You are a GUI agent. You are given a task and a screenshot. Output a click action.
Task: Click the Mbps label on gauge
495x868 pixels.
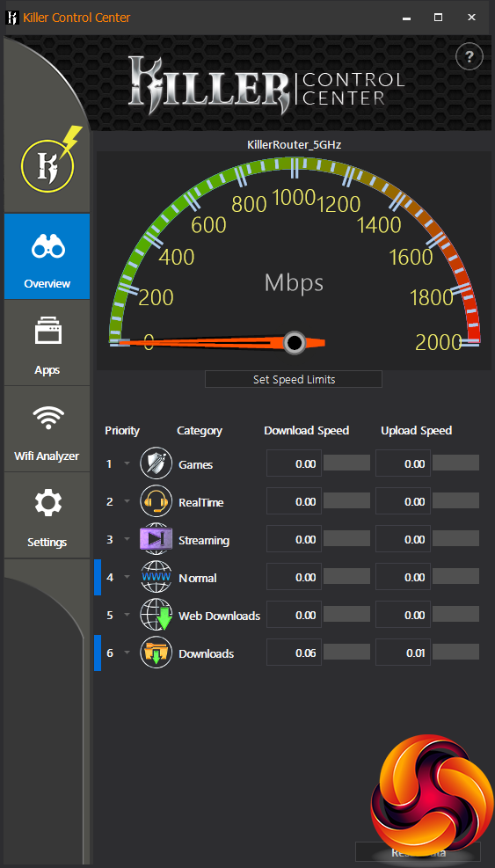tap(294, 283)
